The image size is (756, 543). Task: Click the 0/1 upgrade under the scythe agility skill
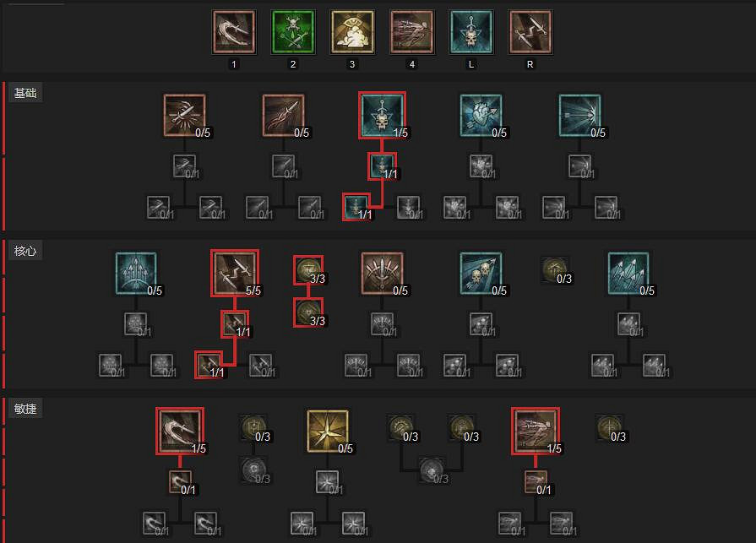coord(180,482)
